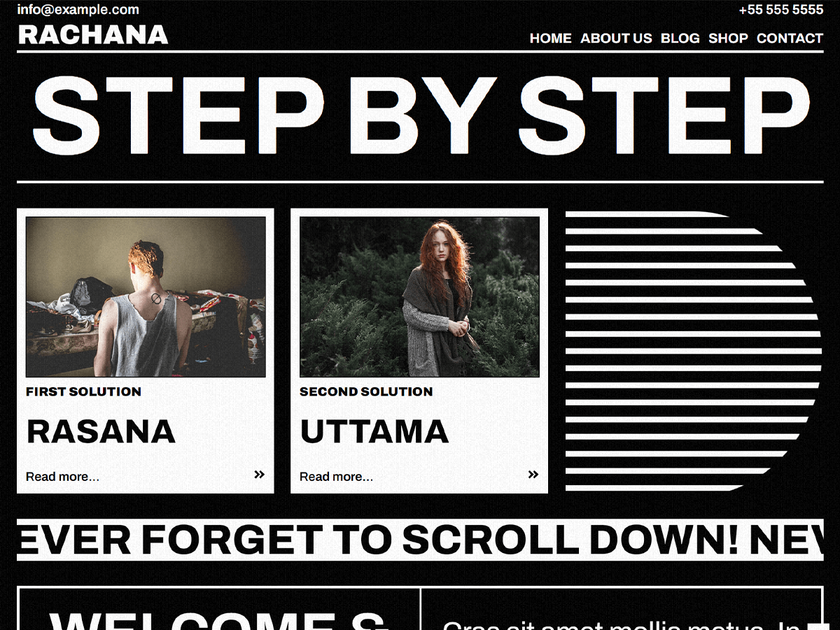Click the +55 555 5555 phone number

[x=780, y=10]
